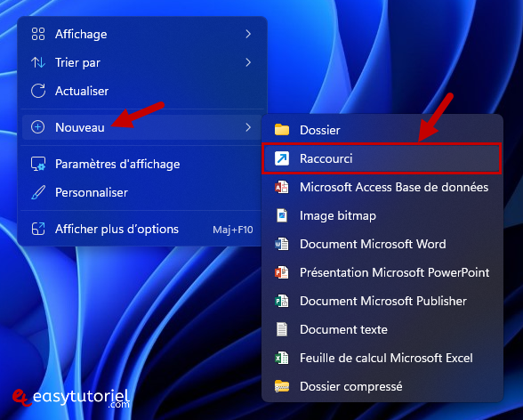Click the Excel spreadsheet icon
This screenshot has height=420, width=523.
282,358
